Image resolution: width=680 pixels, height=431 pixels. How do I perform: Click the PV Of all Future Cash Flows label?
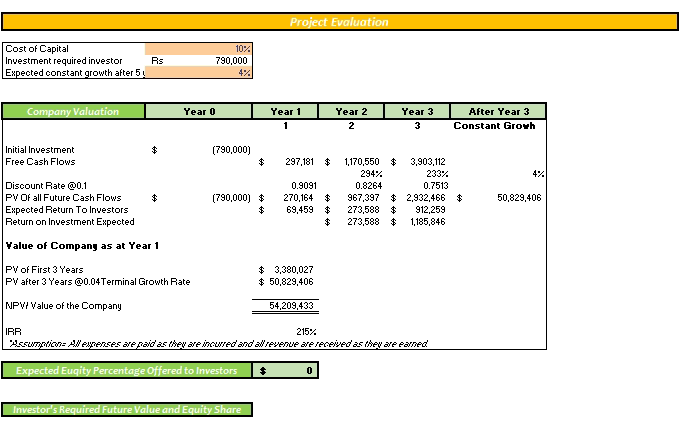coord(63,198)
